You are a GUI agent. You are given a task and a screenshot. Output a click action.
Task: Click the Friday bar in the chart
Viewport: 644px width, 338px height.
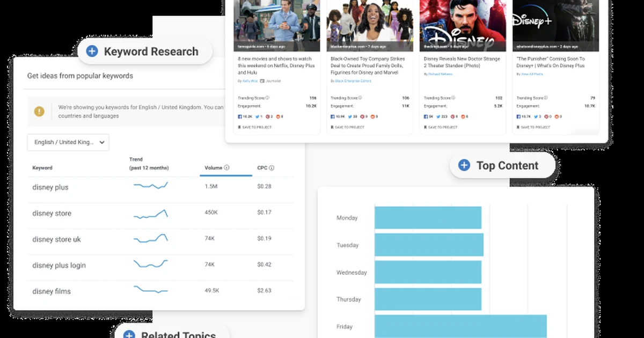point(460,326)
